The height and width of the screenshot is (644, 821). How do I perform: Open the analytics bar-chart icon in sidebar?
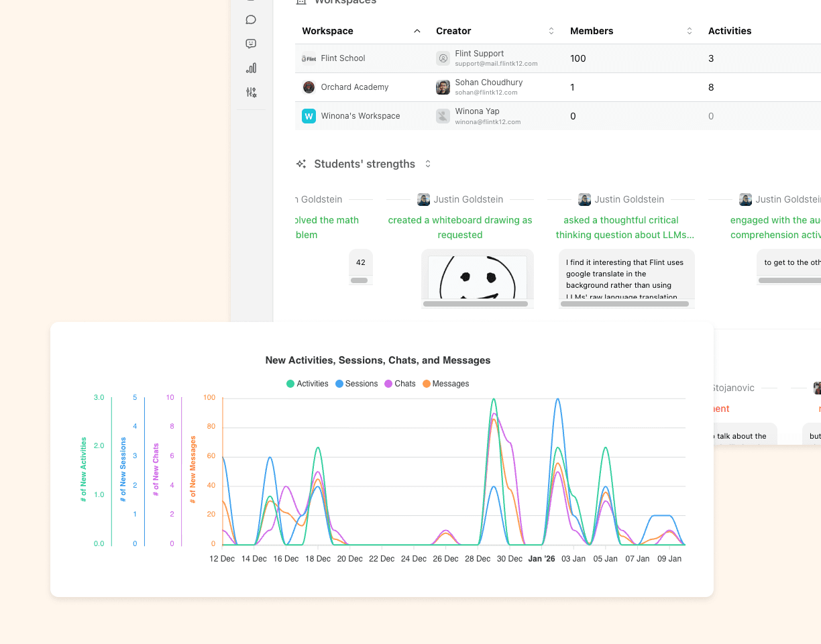point(251,68)
